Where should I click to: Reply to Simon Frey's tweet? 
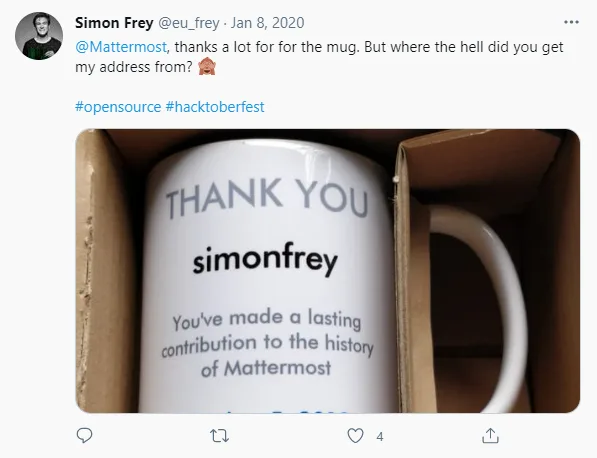(85, 436)
